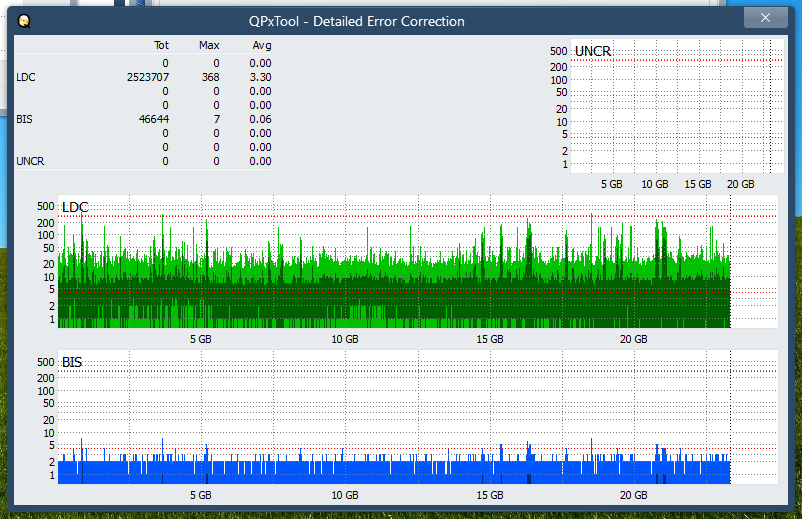Click the UNCR graph title
Image resolution: width=802 pixels, height=519 pixels.
coord(593,51)
